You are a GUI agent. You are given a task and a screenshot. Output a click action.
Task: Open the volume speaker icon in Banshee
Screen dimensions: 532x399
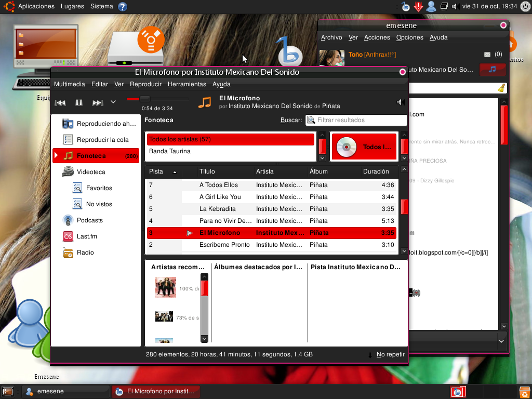pyautogui.click(x=401, y=102)
